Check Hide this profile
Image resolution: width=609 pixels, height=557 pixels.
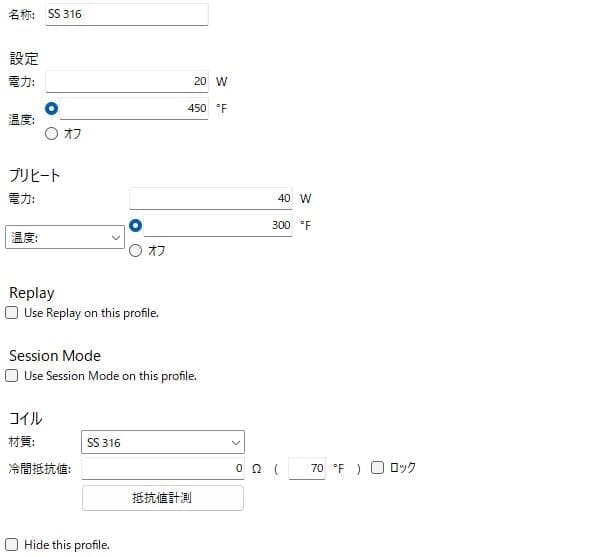pyautogui.click(x=12, y=545)
